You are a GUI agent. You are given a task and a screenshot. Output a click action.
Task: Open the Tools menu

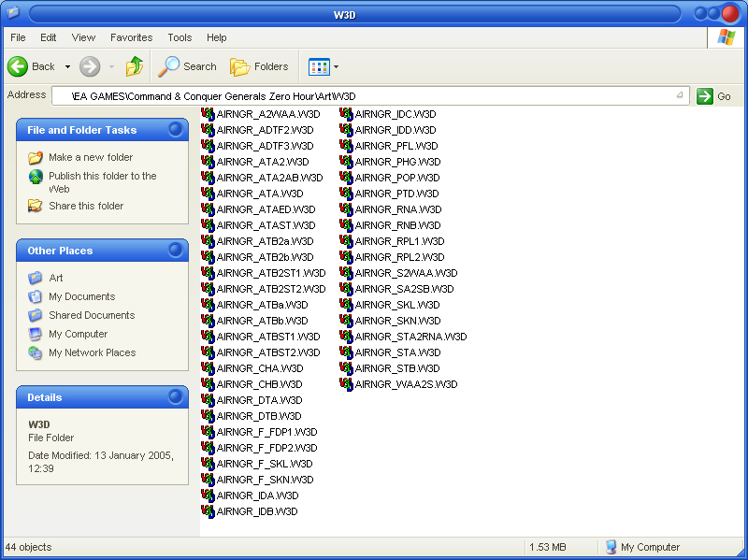180,37
